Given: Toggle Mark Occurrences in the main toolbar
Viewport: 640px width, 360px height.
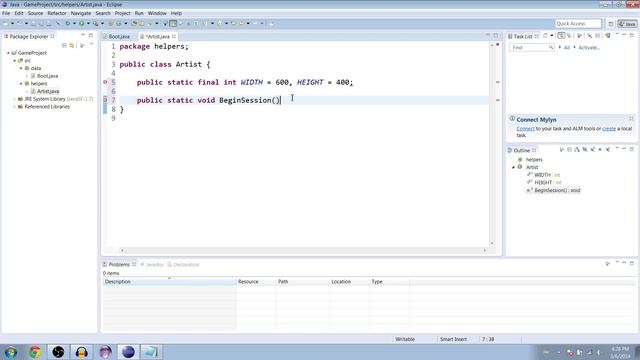Looking at the screenshot, I should click(x=173, y=24).
